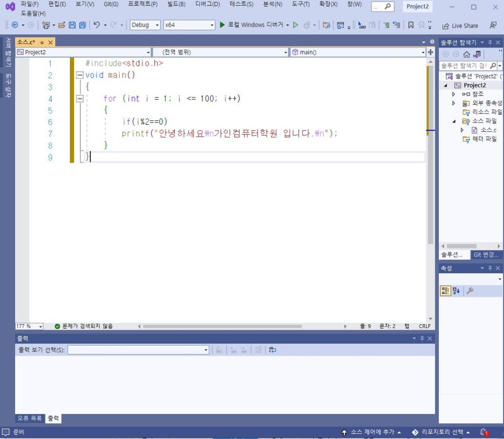Image resolution: width=504 pixels, height=439 pixels.
Task: Click the Solution Explorer search magnifier icon
Action: [493, 66]
